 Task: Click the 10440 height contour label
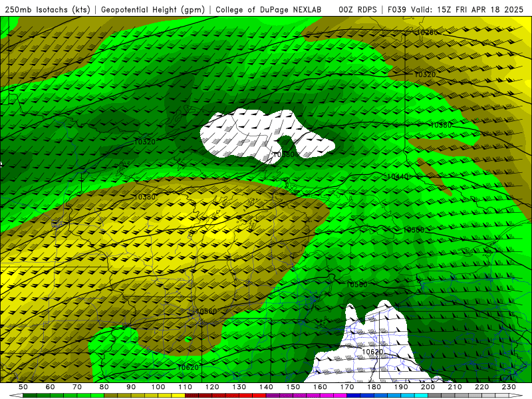point(398,176)
